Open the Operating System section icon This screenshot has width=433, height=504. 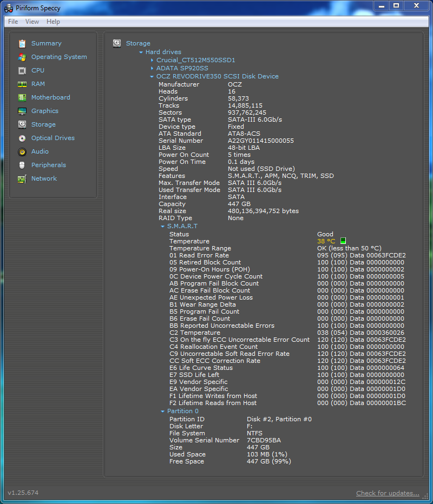22,57
